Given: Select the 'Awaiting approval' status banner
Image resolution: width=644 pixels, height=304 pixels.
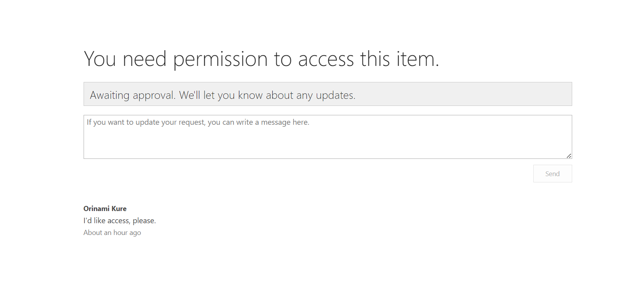Looking at the screenshot, I should coord(327,94).
